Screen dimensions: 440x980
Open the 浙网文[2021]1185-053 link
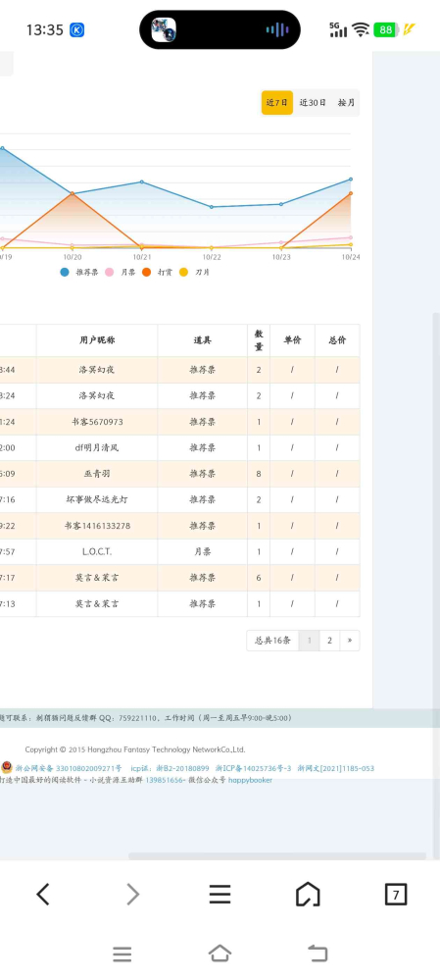pos(336,768)
